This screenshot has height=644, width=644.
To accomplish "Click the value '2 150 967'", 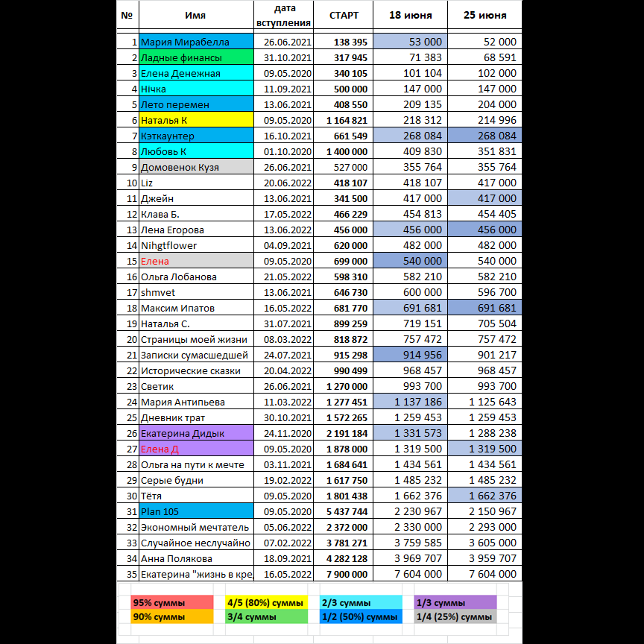I will pyautogui.click(x=484, y=511).
